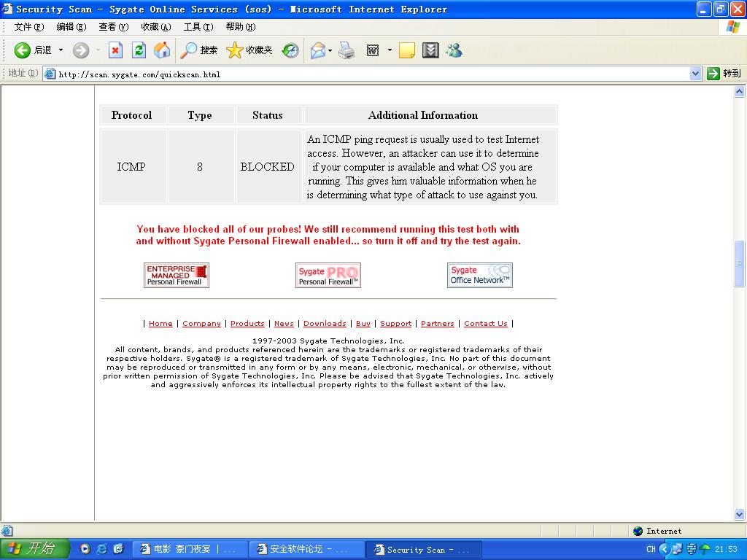Open the History toolbar icon
747x560 pixels.
coord(290,50)
